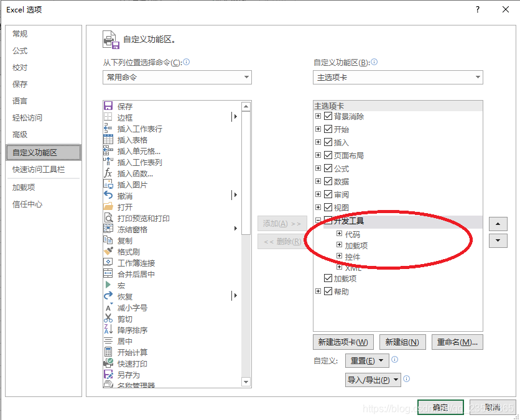520x420 pixels.
Task: Select the 复制 copy icon
Action: click(x=108, y=240)
